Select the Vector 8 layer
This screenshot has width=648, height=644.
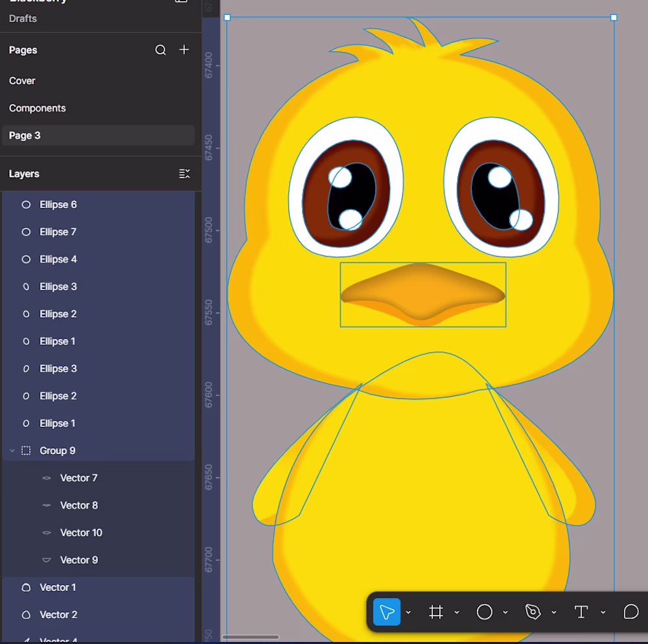98,505
